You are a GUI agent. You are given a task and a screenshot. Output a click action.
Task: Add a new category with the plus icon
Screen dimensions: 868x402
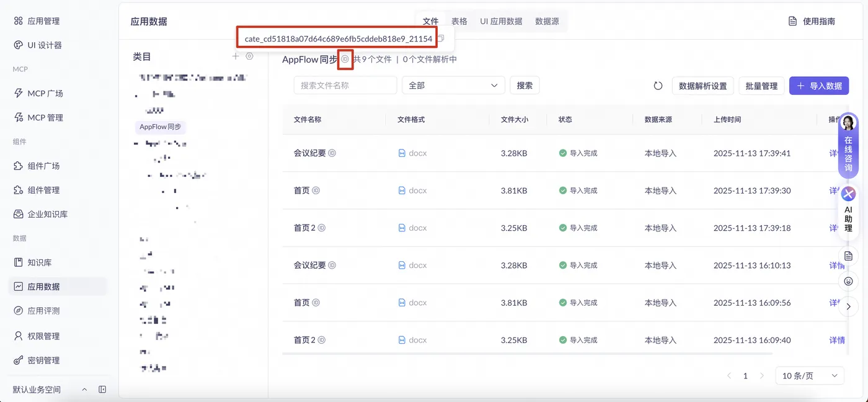pos(236,56)
